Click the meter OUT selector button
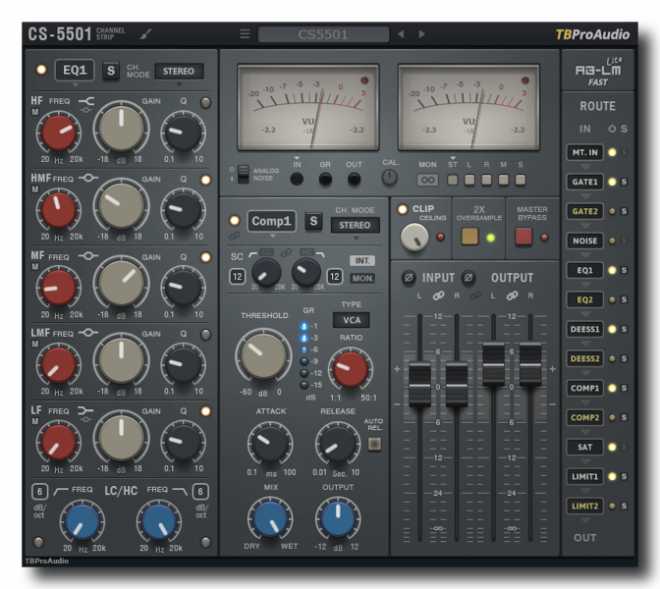The image size is (660, 589). (354, 179)
